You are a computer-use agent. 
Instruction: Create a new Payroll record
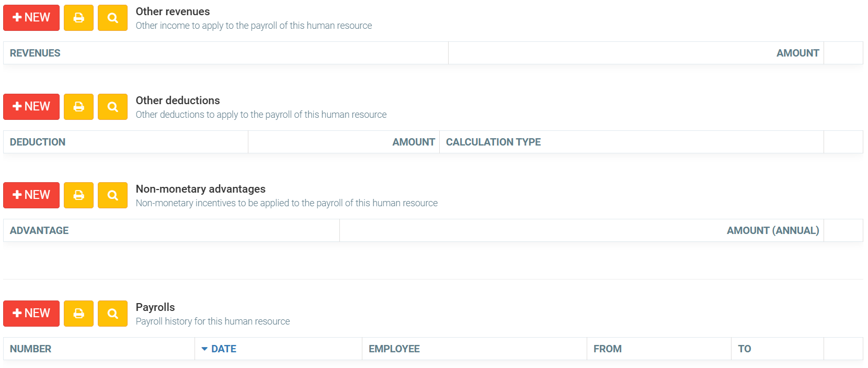tap(31, 314)
